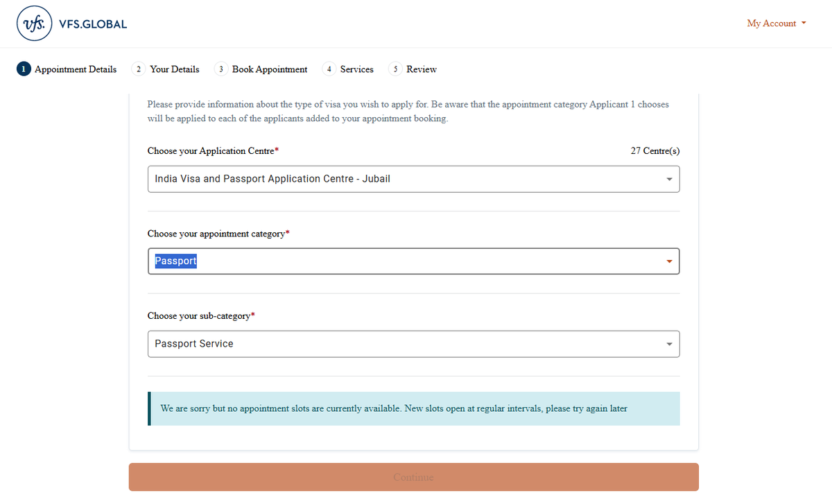
Task: Click the Choose your sub-category label
Action: tap(201, 316)
